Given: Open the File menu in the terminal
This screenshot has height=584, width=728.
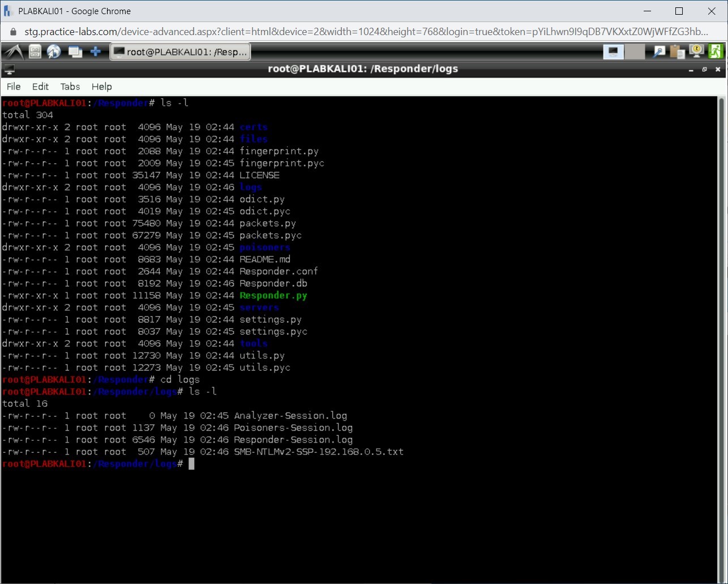Looking at the screenshot, I should pos(12,87).
